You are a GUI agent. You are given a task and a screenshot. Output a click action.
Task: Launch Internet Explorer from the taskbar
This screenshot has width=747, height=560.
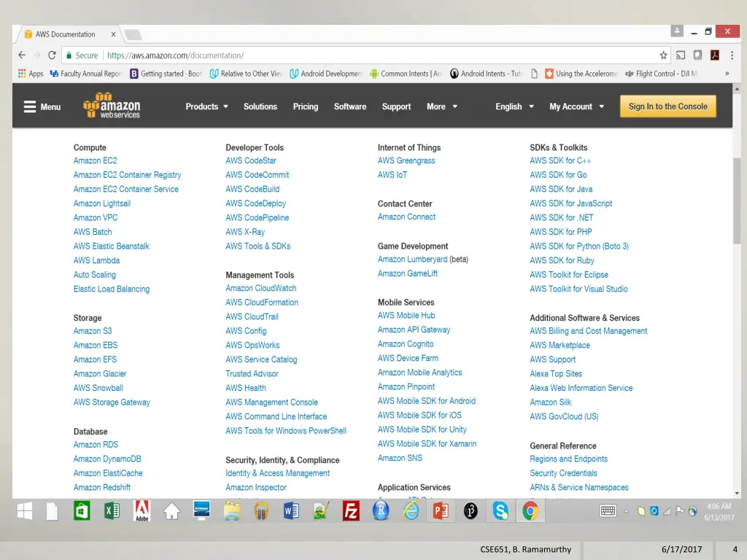tap(411, 511)
